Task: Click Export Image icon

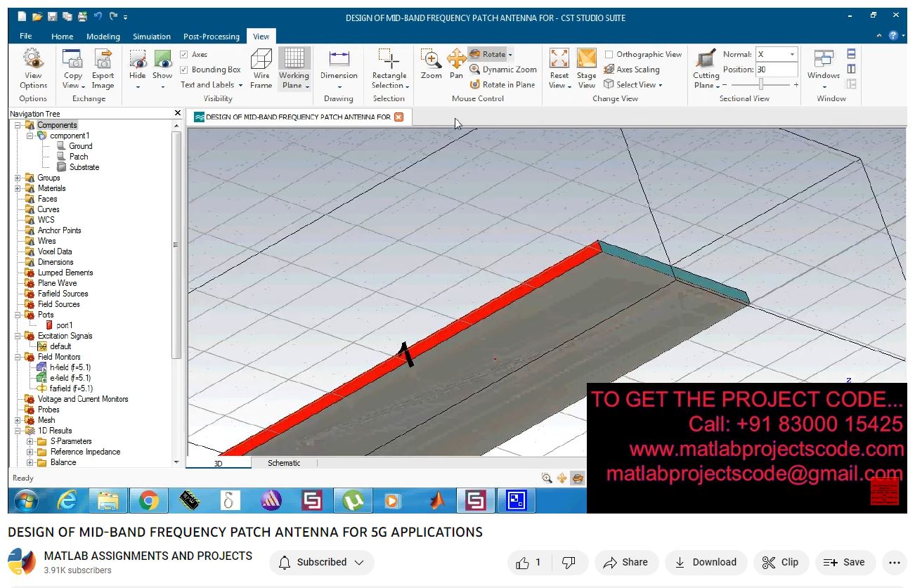Action: tap(103, 60)
